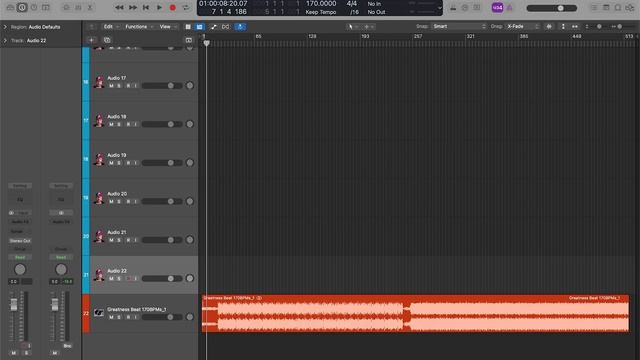Open the Drag X-Fade dropdown
The image size is (640, 360).
click(523, 27)
